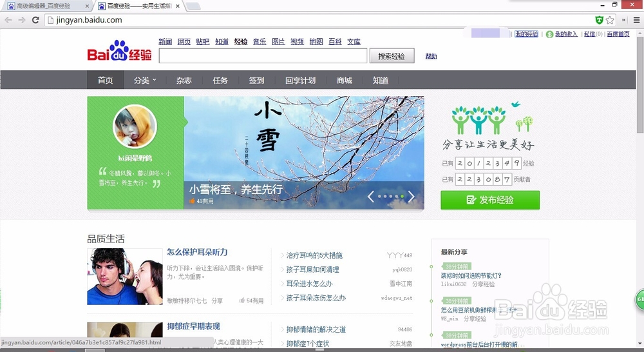
Task: Go back with the browser back arrow
Action: click(x=8, y=20)
